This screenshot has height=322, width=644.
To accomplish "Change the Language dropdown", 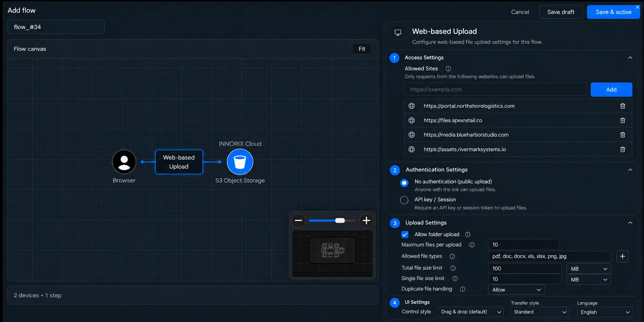I will (x=605, y=312).
